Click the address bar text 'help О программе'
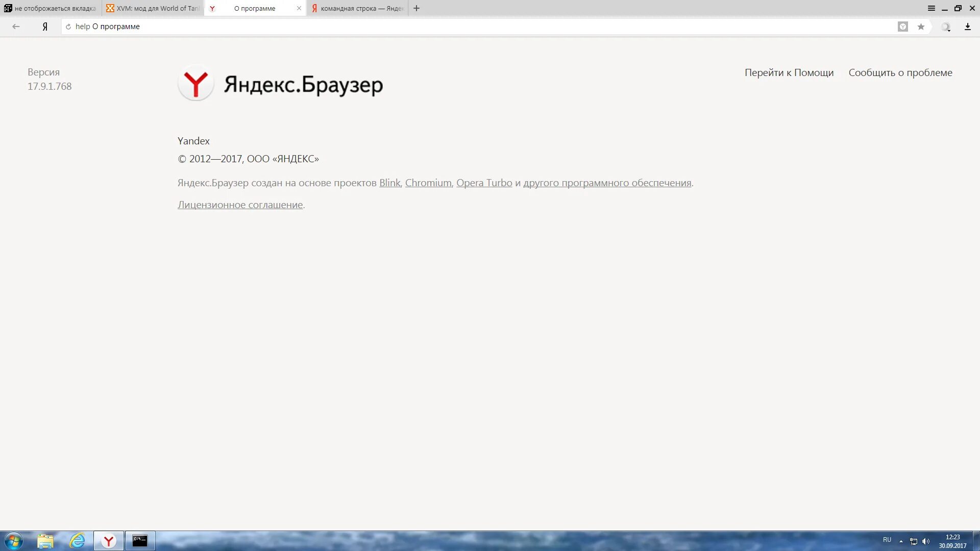This screenshot has width=980, height=551. pos(108,27)
